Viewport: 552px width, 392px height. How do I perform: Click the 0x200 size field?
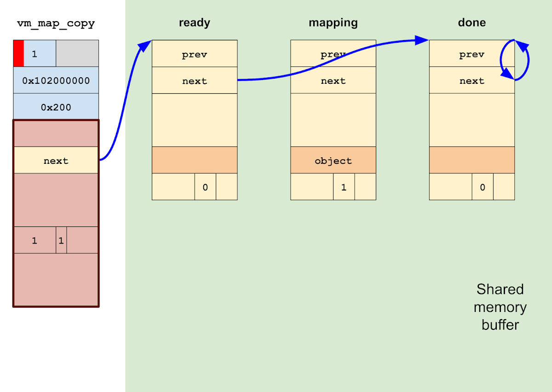click(x=56, y=107)
